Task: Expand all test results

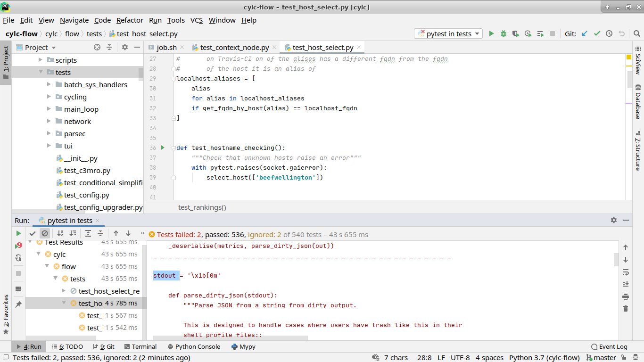Action: point(88,233)
